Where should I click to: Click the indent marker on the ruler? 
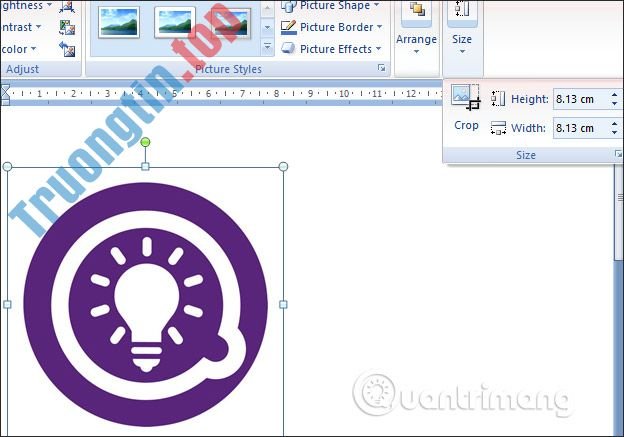[x=5, y=94]
